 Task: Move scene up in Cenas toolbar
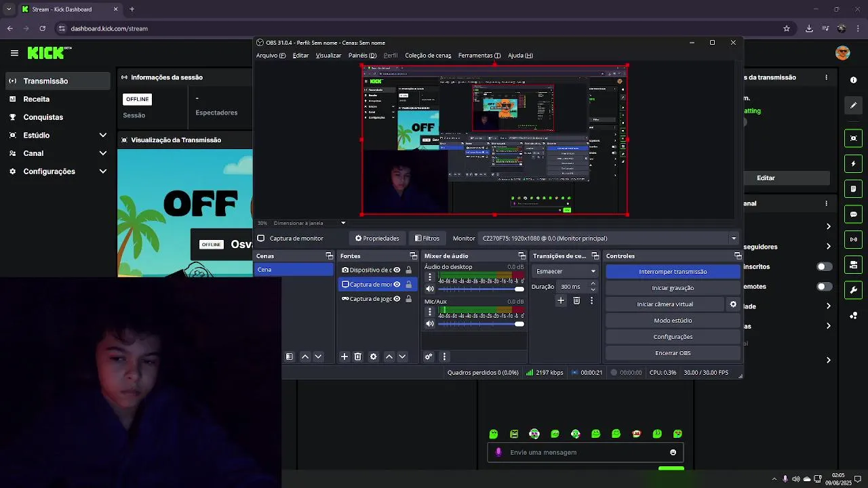tap(305, 357)
